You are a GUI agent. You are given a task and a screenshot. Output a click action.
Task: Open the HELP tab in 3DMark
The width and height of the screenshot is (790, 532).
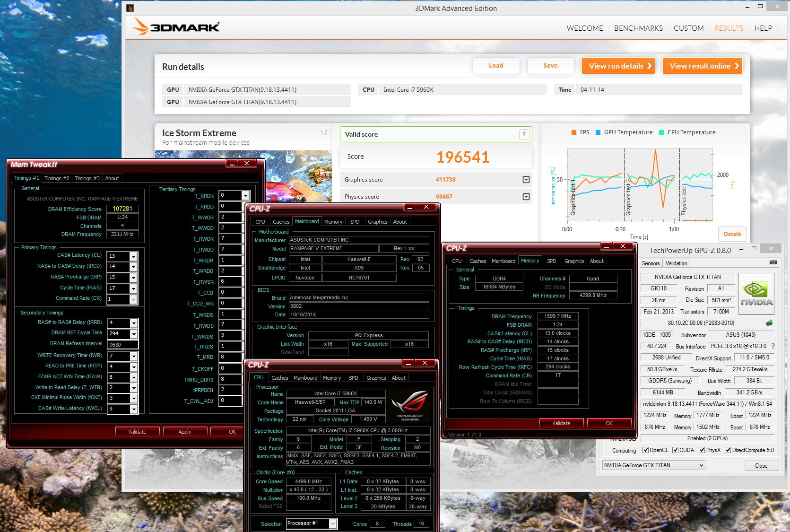click(x=763, y=28)
